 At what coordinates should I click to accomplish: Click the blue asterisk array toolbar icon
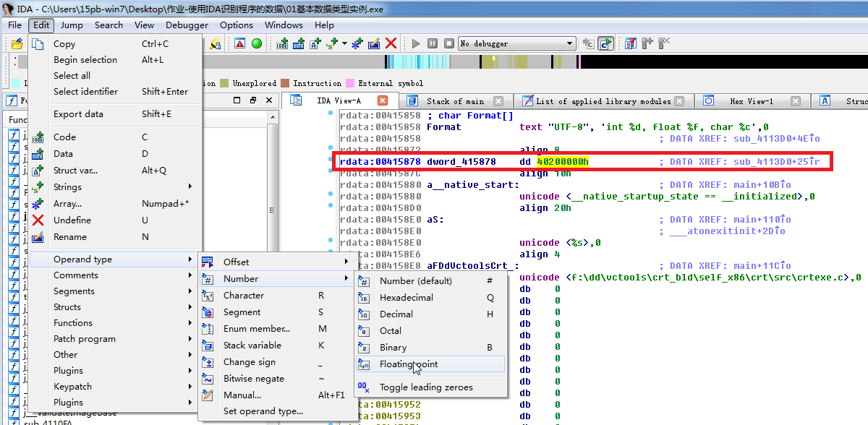click(x=357, y=43)
